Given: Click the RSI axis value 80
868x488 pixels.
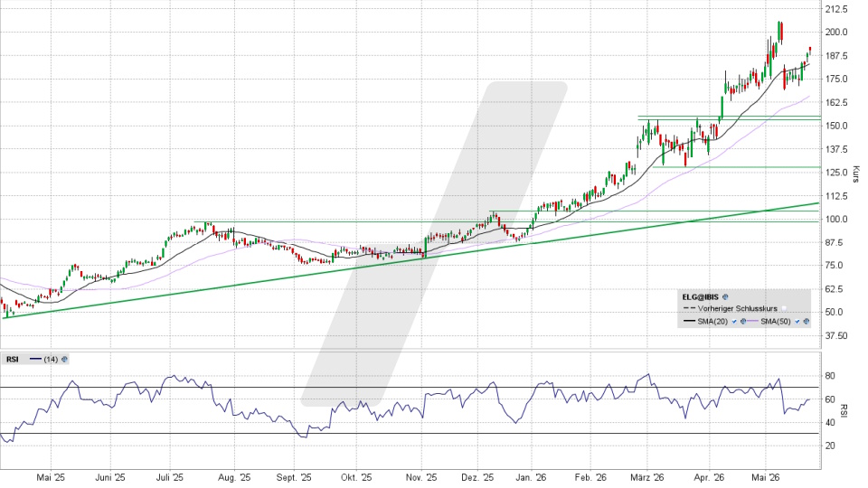Looking at the screenshot, I should (830, 376).
